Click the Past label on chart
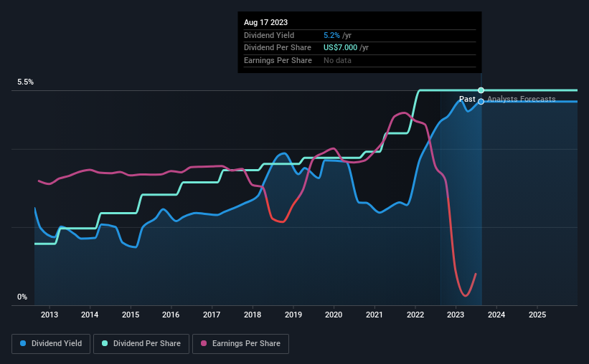This screenshot has height=364, width=589. (x=467, y=99)
